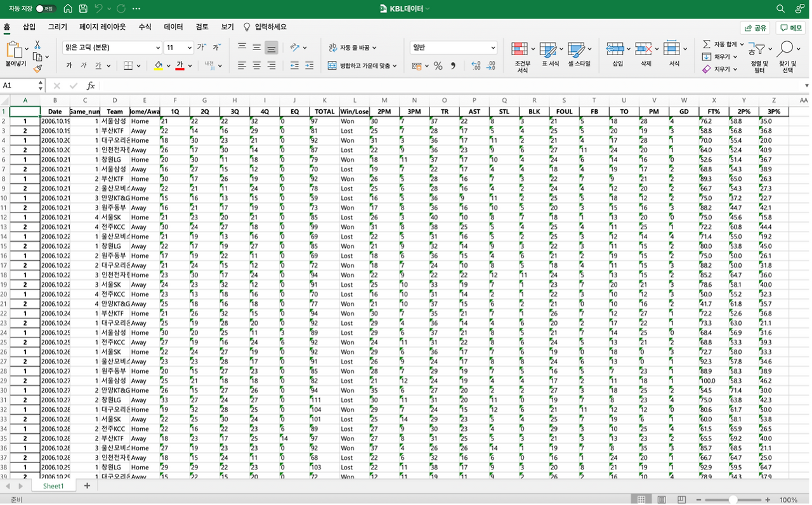The image size is (812, 505).
Task: Align text to middle of cell
Action: pos(256,48)
